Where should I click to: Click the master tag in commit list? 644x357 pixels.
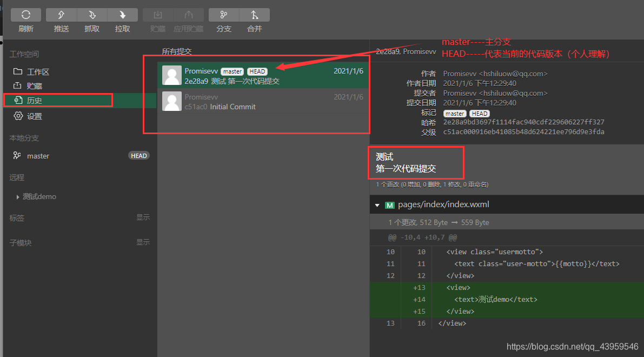[x=233, y=71]
